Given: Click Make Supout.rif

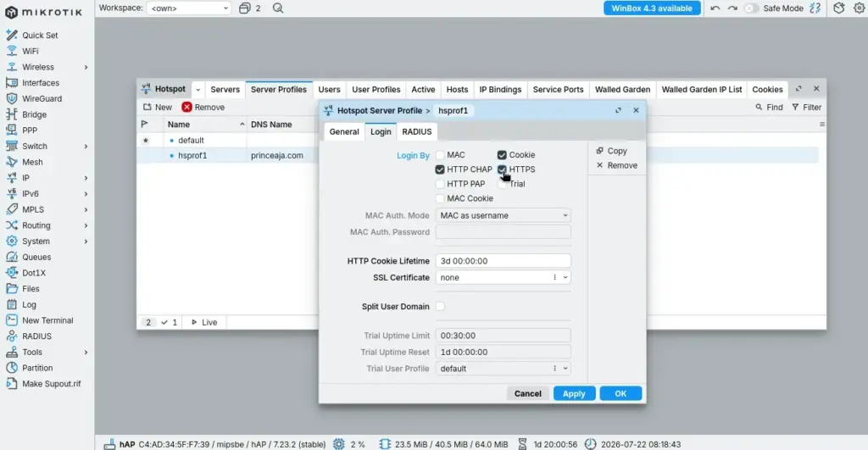Looking at the screenshot, I should pos(51,384).
